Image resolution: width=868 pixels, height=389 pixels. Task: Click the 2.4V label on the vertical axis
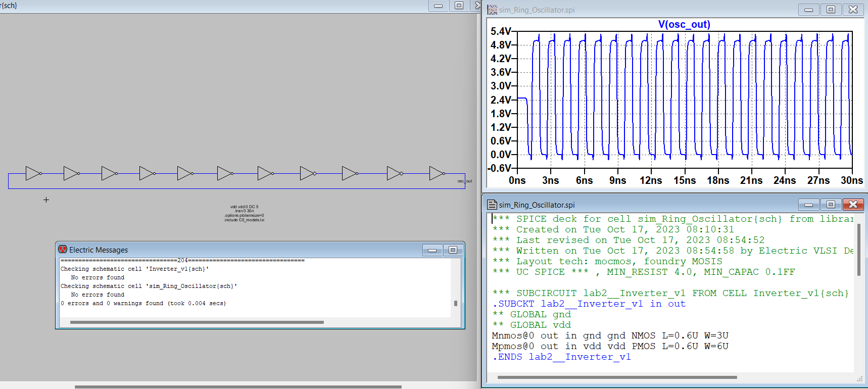pyautogui.click(x=501, y=100)
